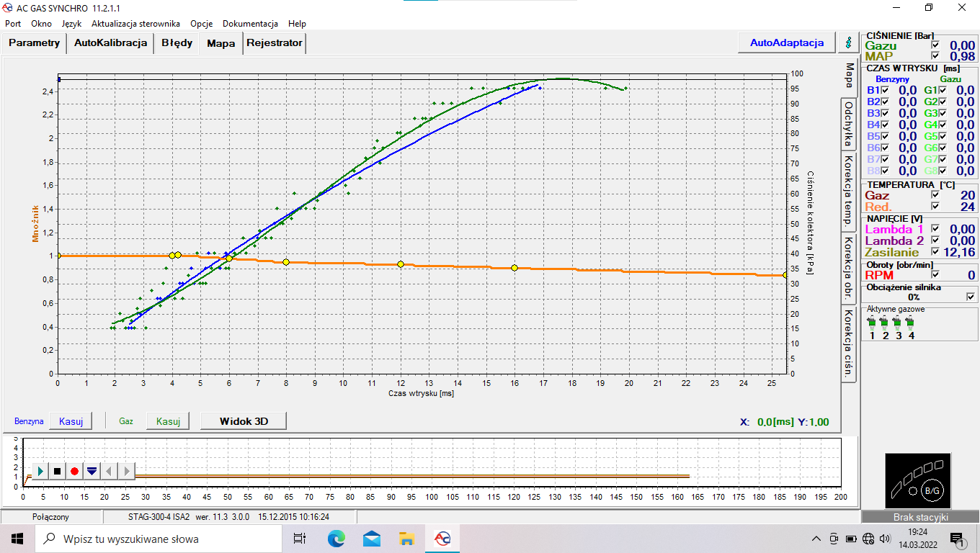
Task: Toggle the G3 gas injection checkbox
Action: pos(943,113)
